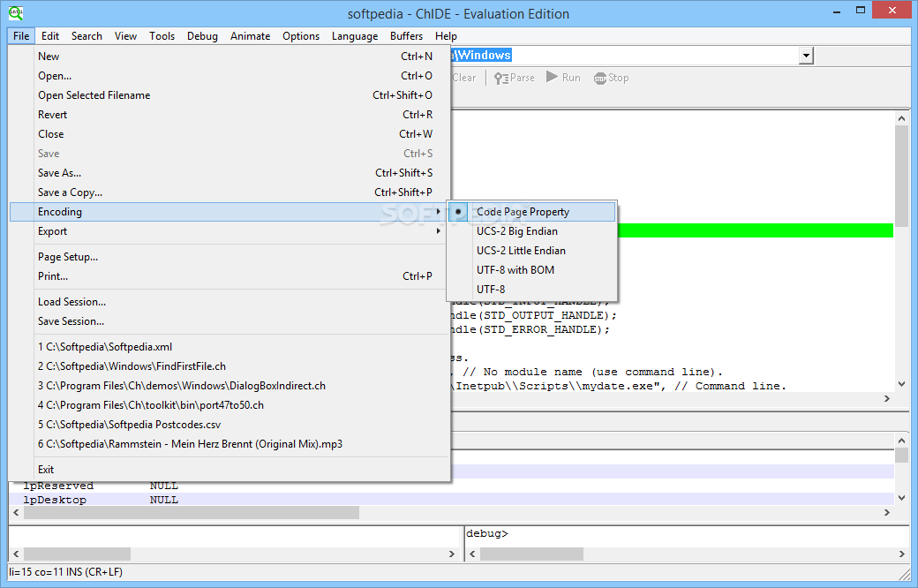
Task: Click the Parse toolbar button
Action: click(x=514, y=78)
